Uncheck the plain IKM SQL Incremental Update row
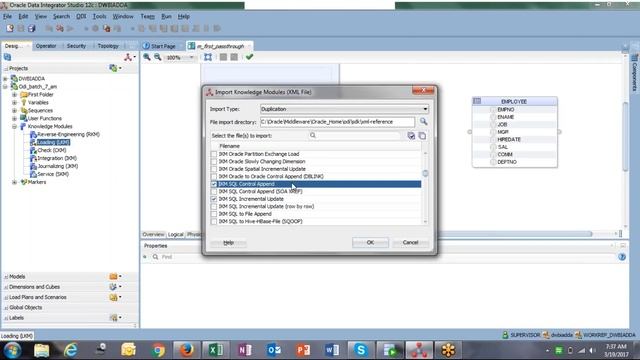This screenshot has height=360, width=640. coord(214,199)
